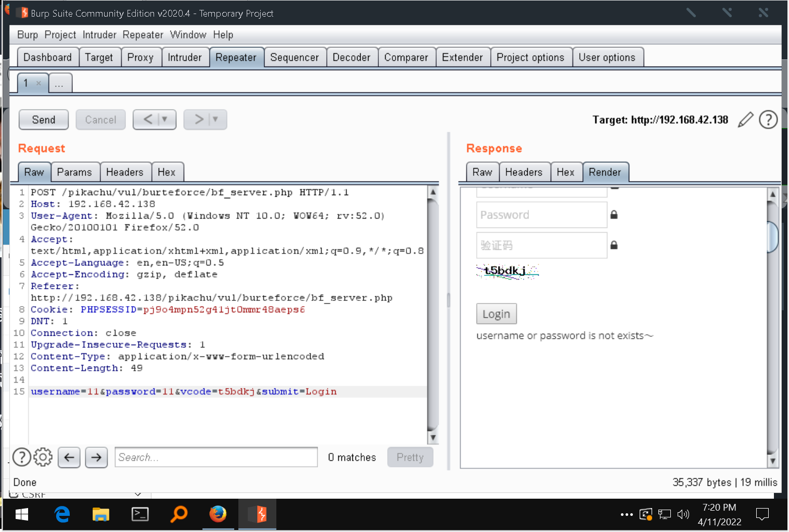Open User options tab
789x532 pixels.
click(607, 57)
